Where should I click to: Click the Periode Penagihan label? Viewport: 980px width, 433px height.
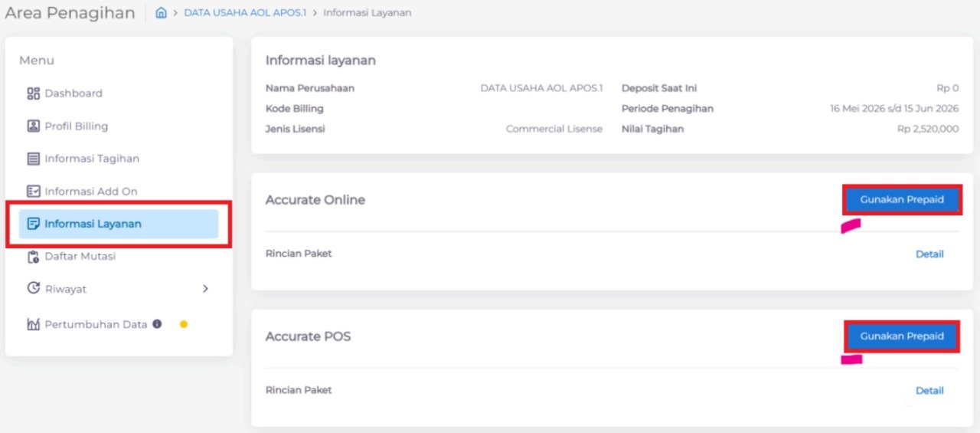tap(668, 109)
